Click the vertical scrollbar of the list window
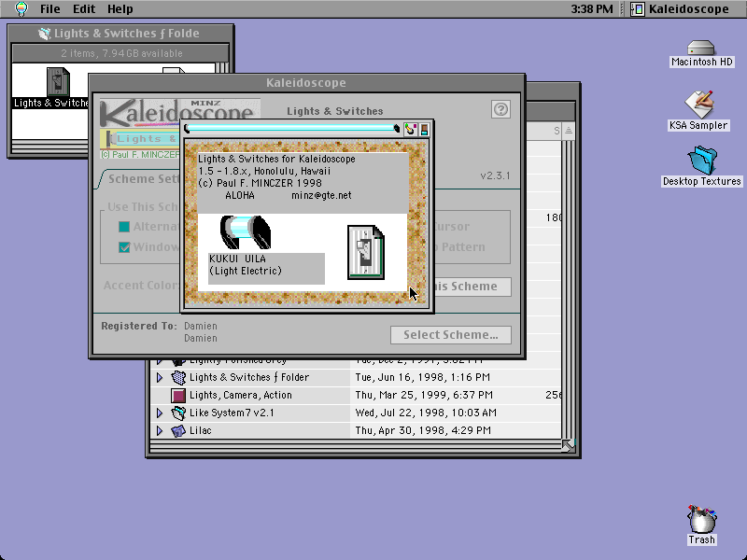 point(569,289)
